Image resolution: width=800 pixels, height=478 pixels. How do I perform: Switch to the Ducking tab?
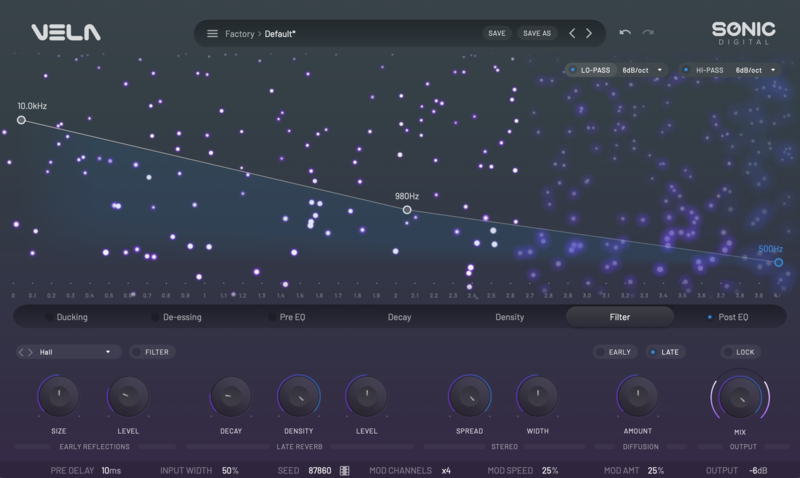[66, 317]
